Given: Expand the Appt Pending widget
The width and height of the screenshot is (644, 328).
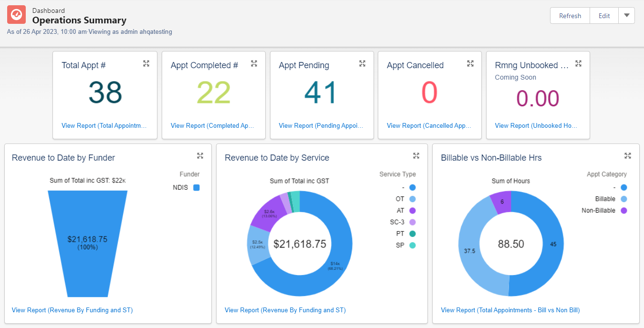Looking at the screenshot, I should (x=362, y=63).
